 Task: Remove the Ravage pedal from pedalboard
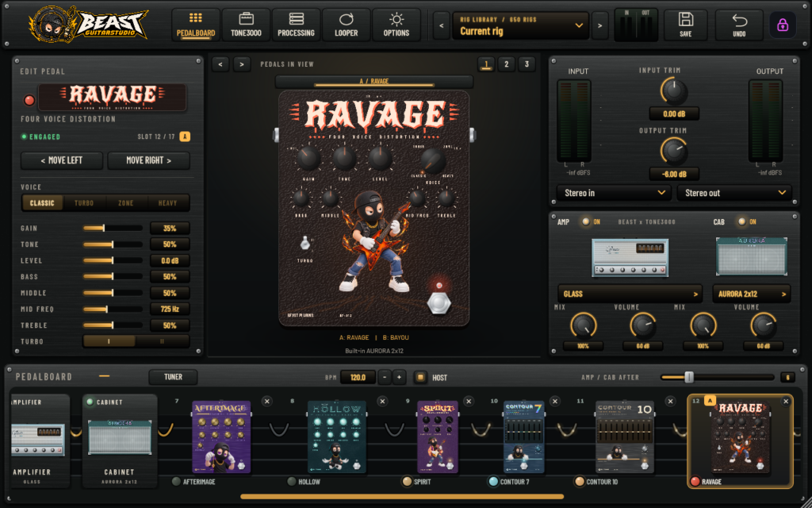[x=786, y=401]
